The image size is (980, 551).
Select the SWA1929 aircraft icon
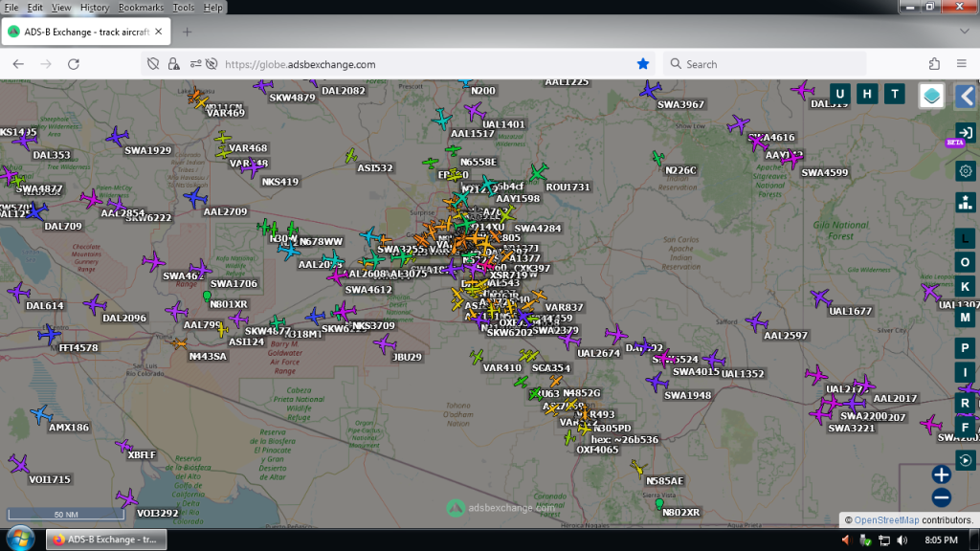click(x=117, y=136)
